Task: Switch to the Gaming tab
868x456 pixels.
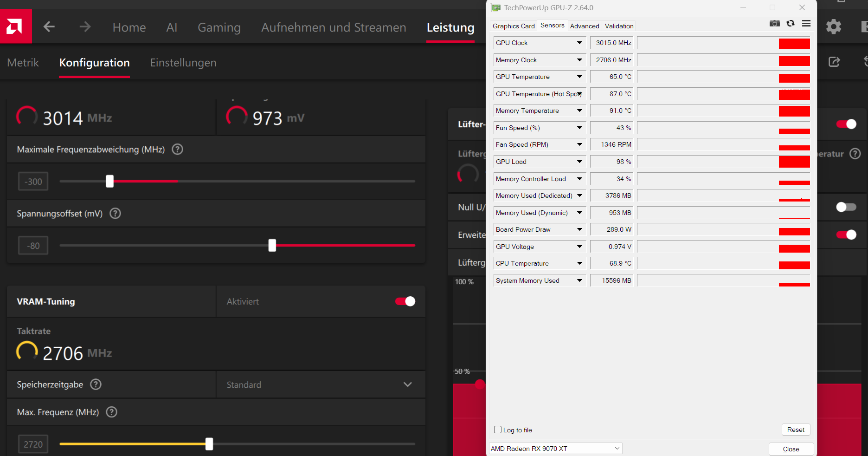Action: pos(219,27)
